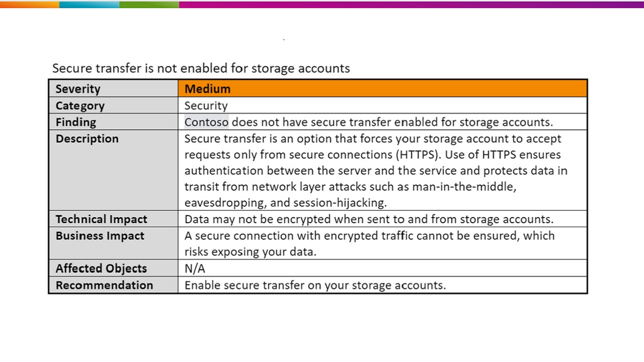Click the orange segment of the top color bar
The height and width of the screenshot is (362, 644).
click(x=29, y=4)
